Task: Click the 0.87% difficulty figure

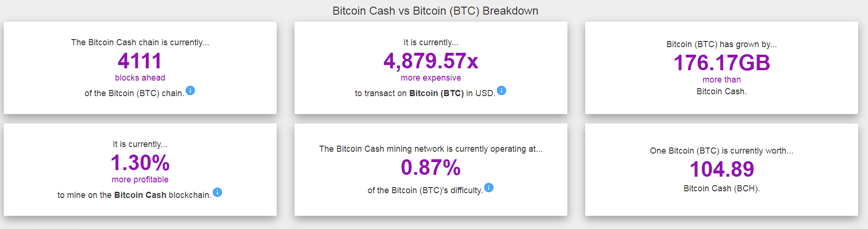Action: click(x=431, y=167)
